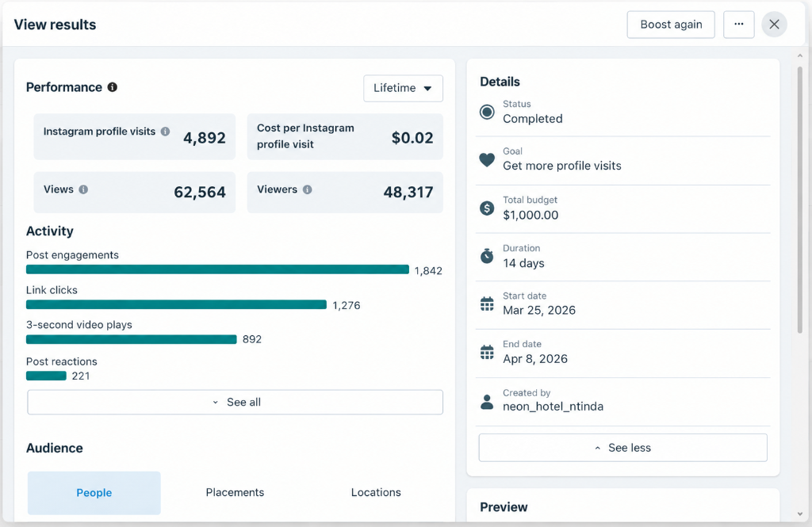The image size is (812, 527).
Task: Click the $0.02 cost value
Action: click(412, 138)
